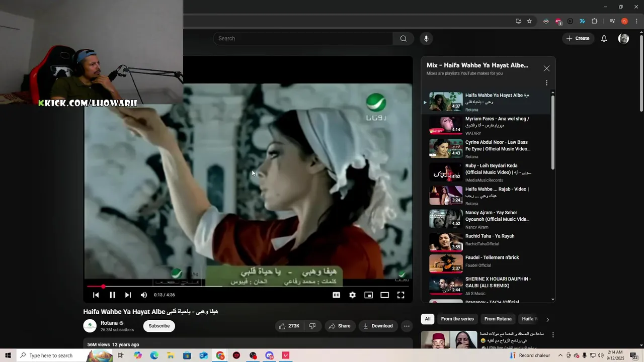Open options for the recommended video below chips

(553, 335)
